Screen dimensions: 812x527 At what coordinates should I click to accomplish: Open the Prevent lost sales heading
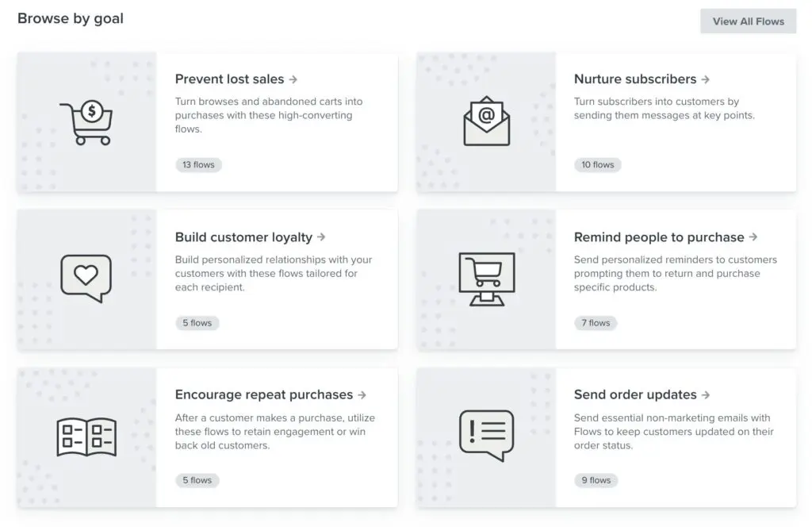pyautogui.click(x=236, y=79)
